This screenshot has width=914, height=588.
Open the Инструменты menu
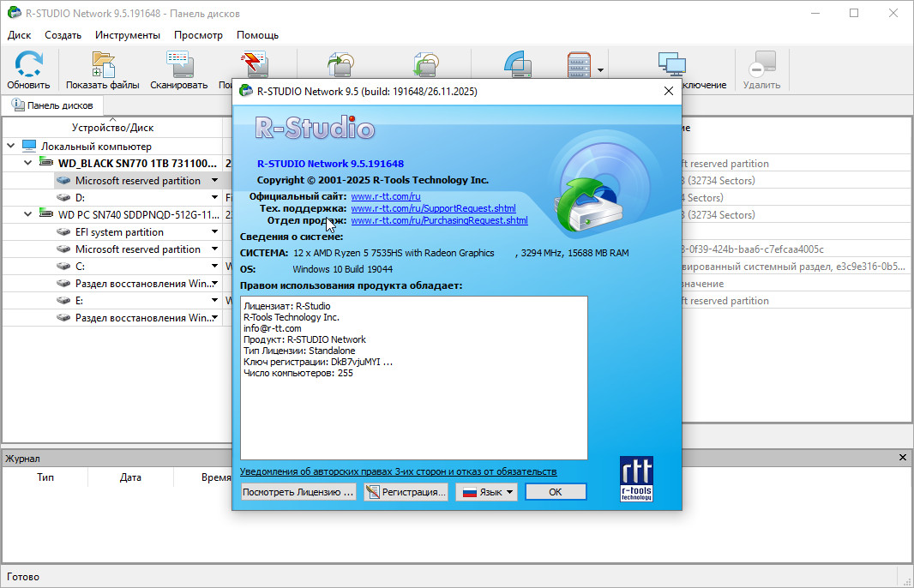click(x=127, y=35)
